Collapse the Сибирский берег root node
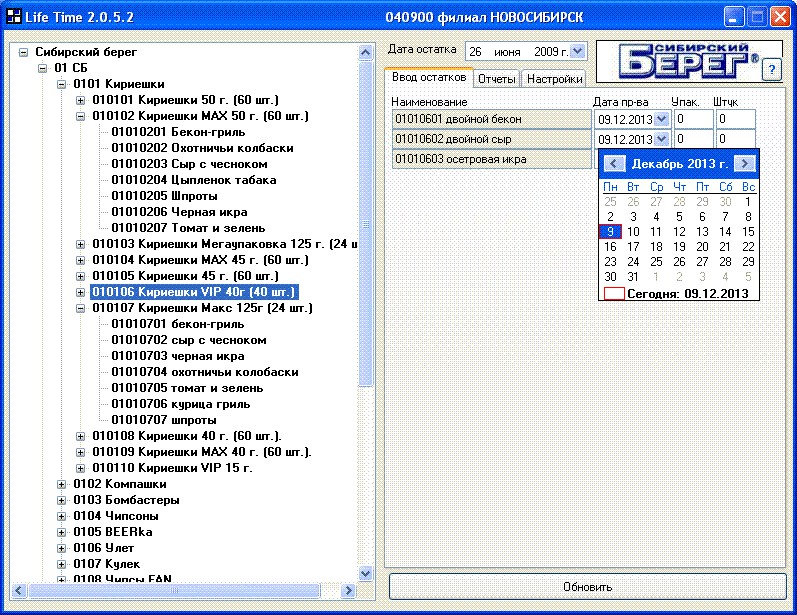This screenshot has height=615, width=797. click(23, 52)
